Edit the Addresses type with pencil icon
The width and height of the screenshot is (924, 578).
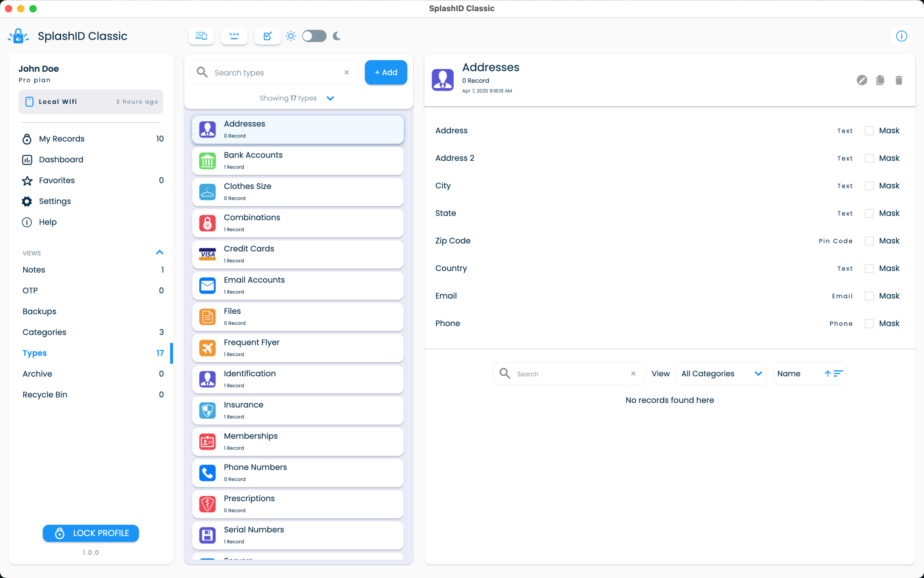(x=862, y=80)
